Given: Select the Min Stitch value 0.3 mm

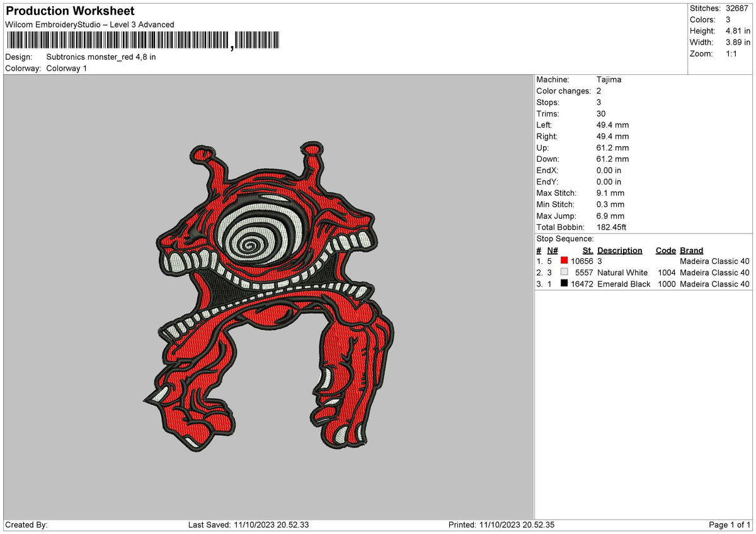Looking at the screenshot, I should [x=610, y=205].
